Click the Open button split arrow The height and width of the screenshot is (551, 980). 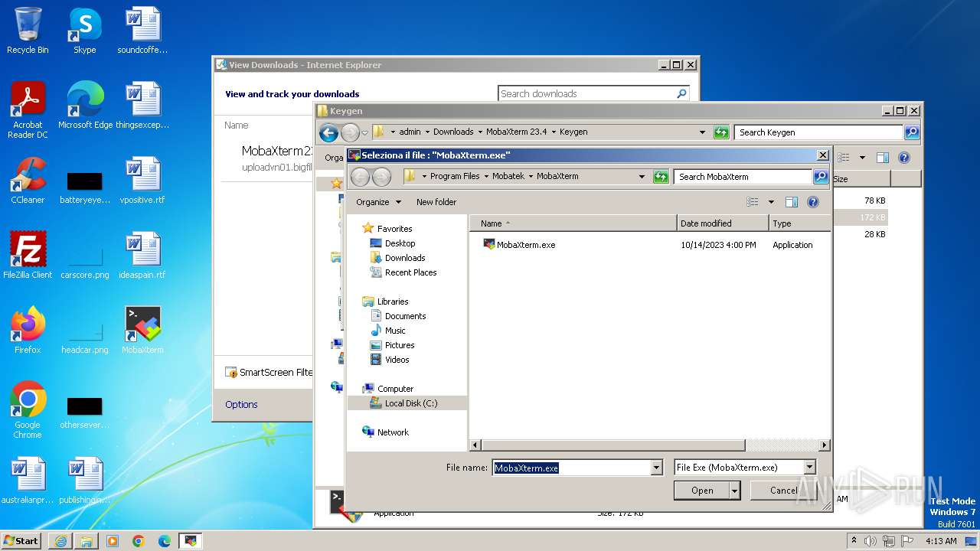pos(735,491)
